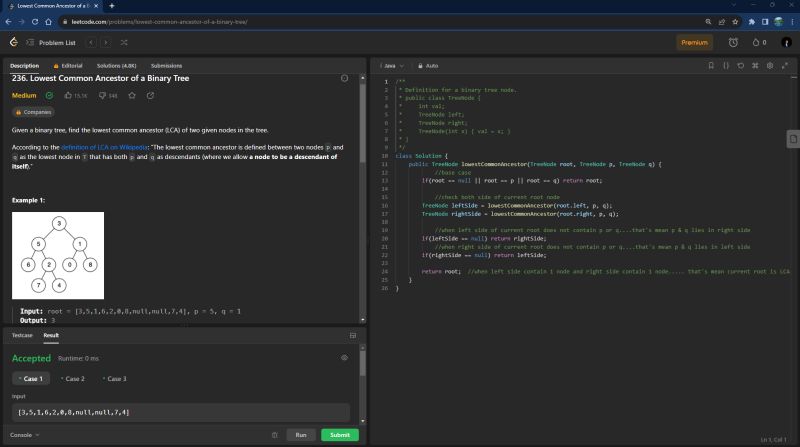Expand the Console panel

coord(25,435)
